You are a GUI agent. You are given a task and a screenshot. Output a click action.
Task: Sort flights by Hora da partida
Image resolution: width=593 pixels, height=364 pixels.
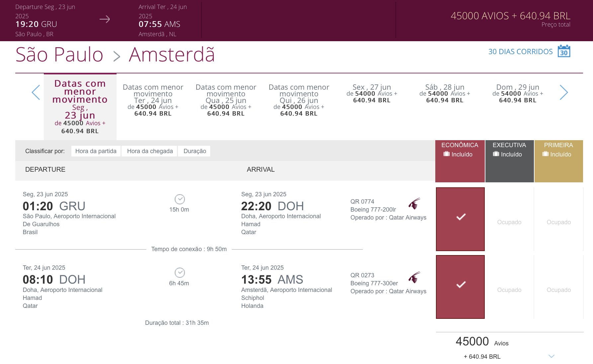96,151
